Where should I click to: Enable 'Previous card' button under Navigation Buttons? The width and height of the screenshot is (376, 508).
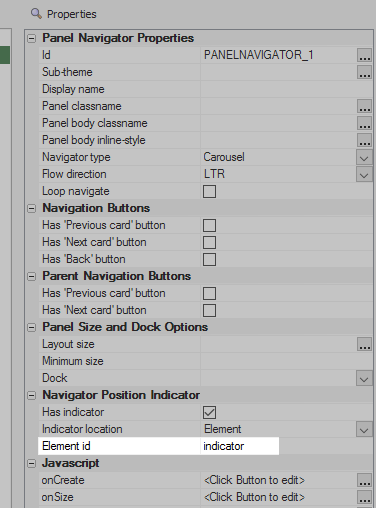point(209,225)
